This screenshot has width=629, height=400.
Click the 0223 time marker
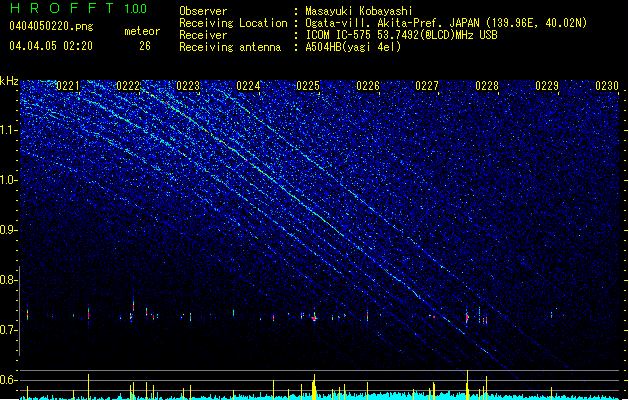tap(188, 86)
